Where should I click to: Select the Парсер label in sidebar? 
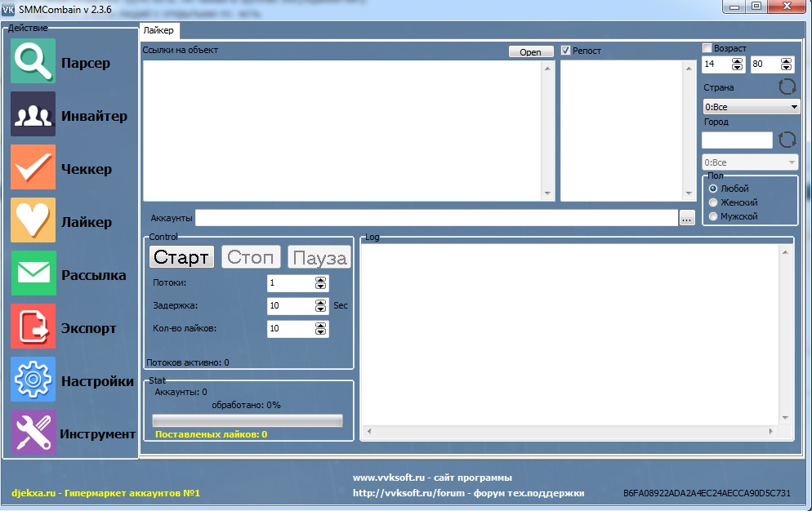tap(86, 63)
